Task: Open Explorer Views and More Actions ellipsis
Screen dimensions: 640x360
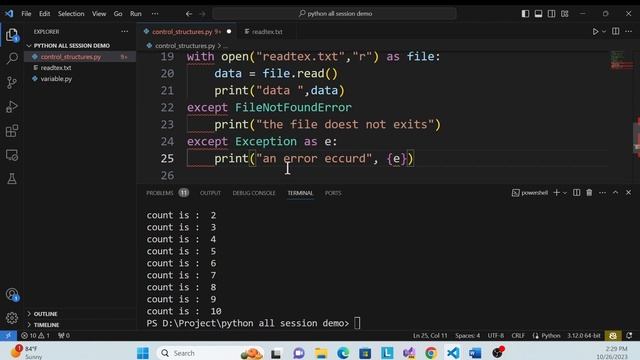Action: tap(124, 31)
